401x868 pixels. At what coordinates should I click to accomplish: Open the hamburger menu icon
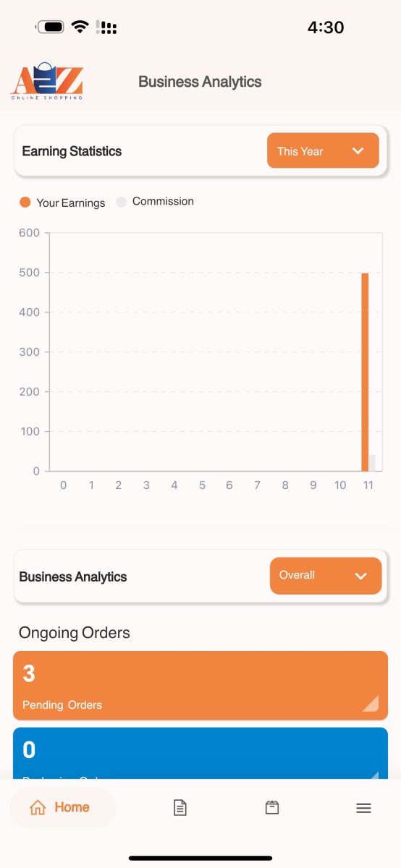tap(363, 808)
